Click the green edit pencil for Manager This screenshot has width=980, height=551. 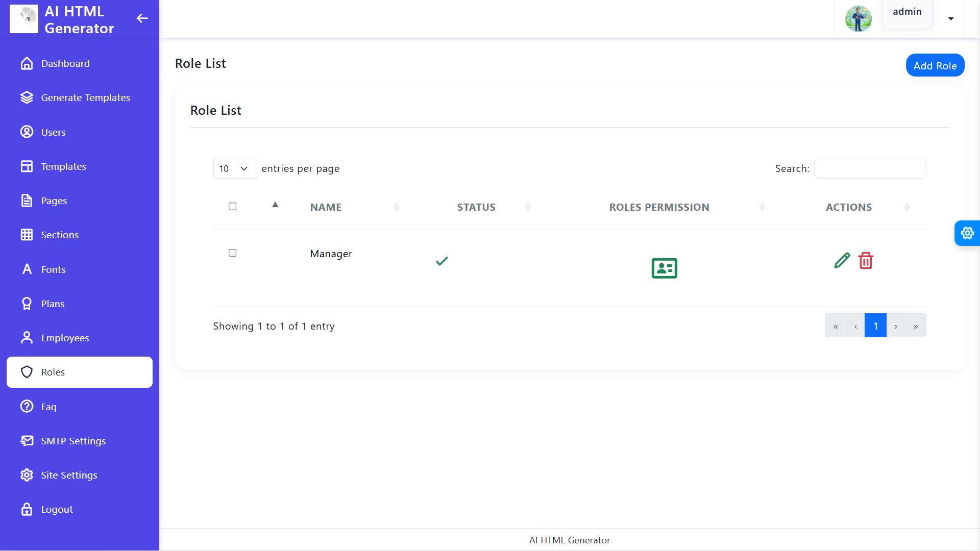coord(842,261)
